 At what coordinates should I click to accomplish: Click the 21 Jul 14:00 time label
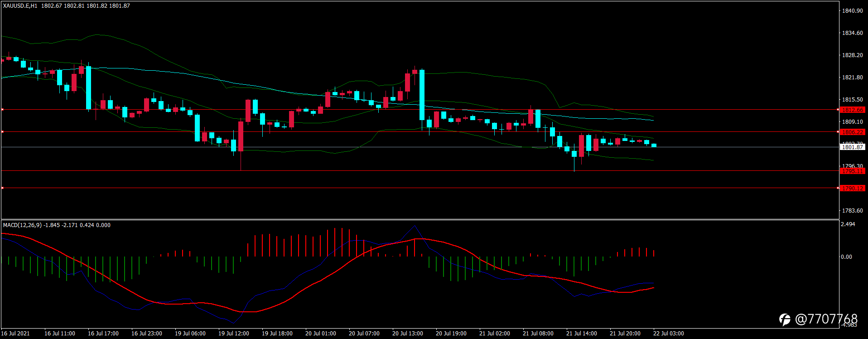point(582,333)
